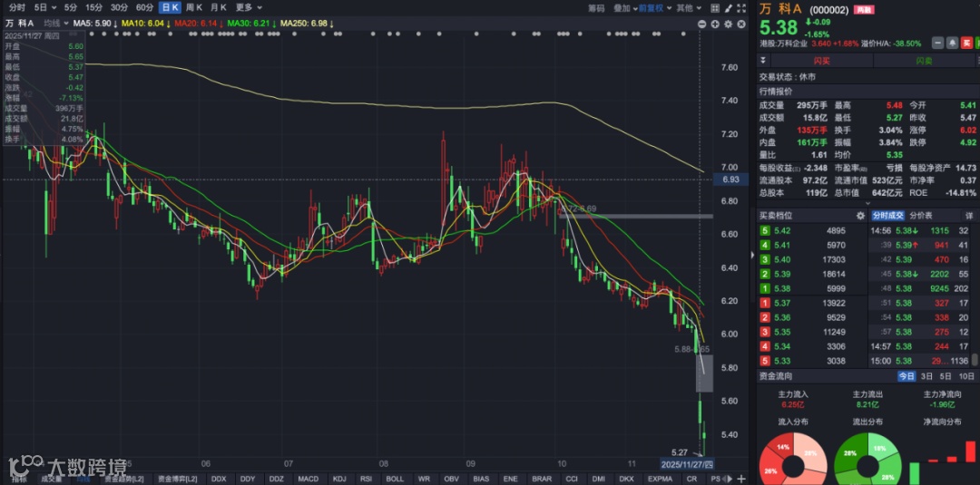Open the 更多 period dropdown
980x485 pixels.
click(249, 7)
